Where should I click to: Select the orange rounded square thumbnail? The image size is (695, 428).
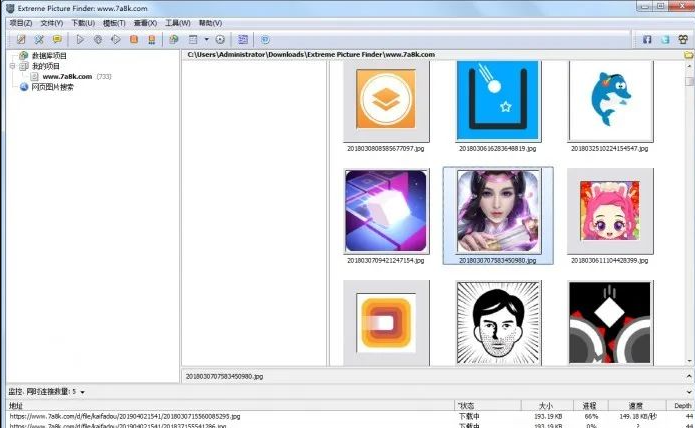click(x=386, y=323)
